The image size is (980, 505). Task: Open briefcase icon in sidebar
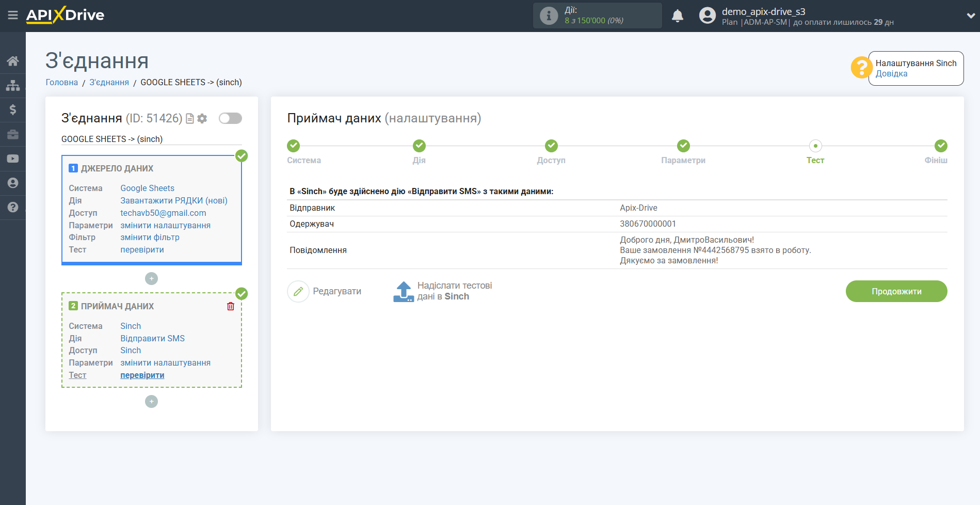[x=13, y=134]
